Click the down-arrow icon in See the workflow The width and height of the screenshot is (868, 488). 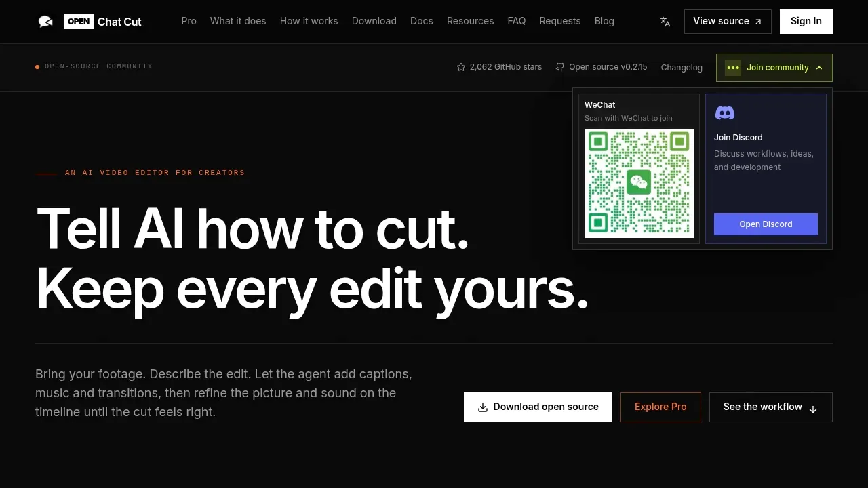click(x=813, y=408)
